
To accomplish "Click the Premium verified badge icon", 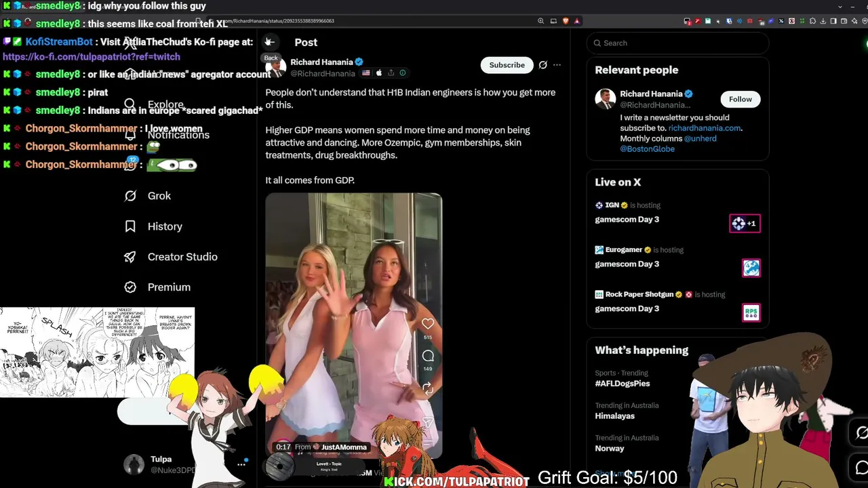I will click(x=130, y=287).
